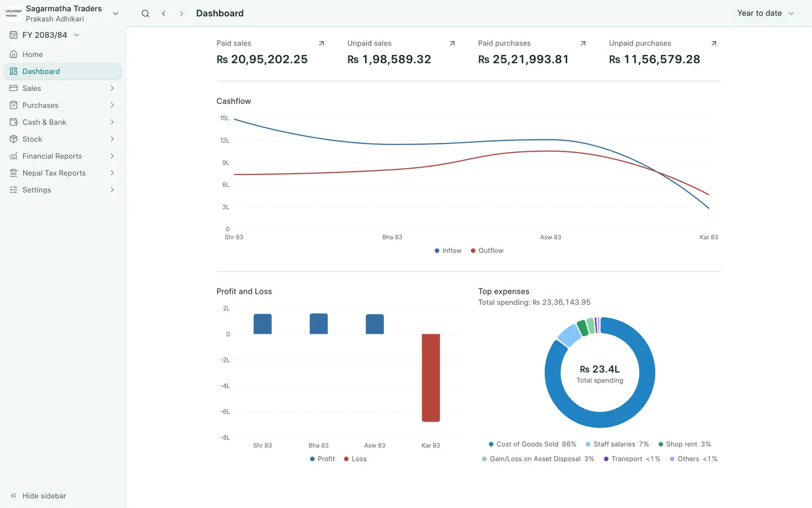Viewport: 812px width, 508px height.
Task: Open Paid sales details arrow
Action: (x=321, y=43)
